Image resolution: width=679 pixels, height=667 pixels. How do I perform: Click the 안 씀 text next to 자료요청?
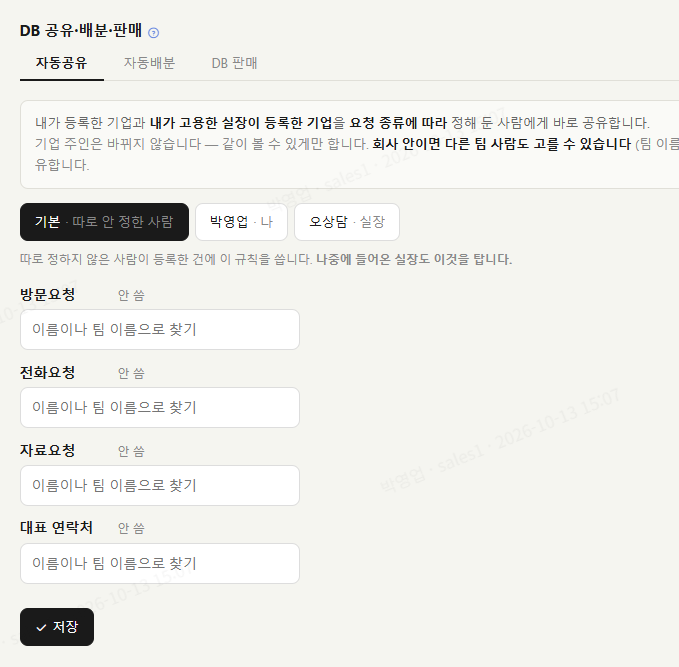pos(131,451)
